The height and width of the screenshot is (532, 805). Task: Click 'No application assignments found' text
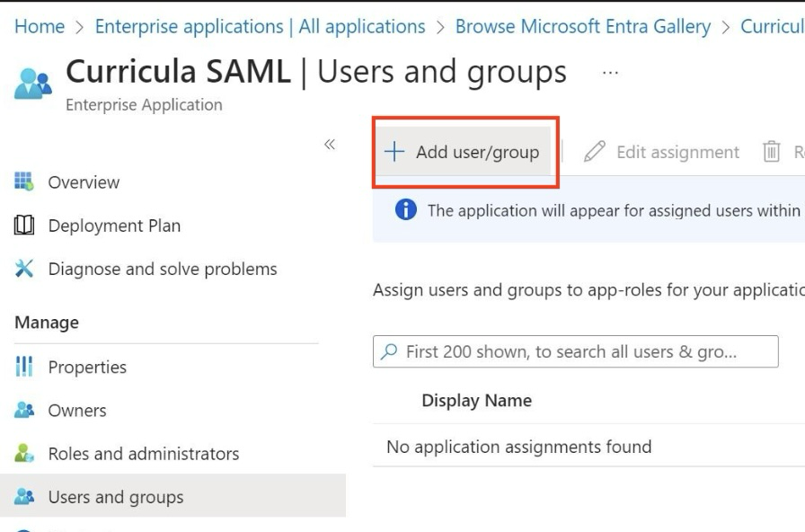(519, 447)
